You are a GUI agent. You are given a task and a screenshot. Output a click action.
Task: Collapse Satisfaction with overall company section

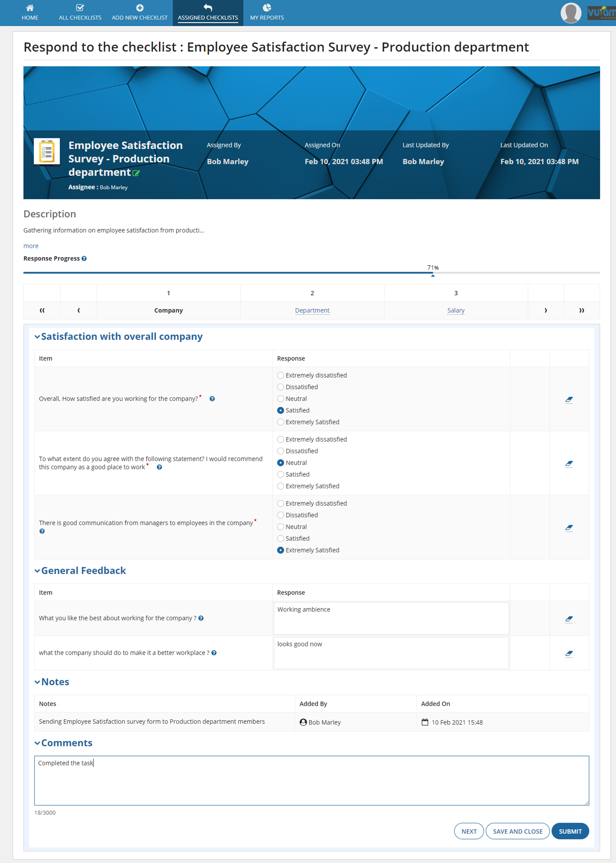37,337
